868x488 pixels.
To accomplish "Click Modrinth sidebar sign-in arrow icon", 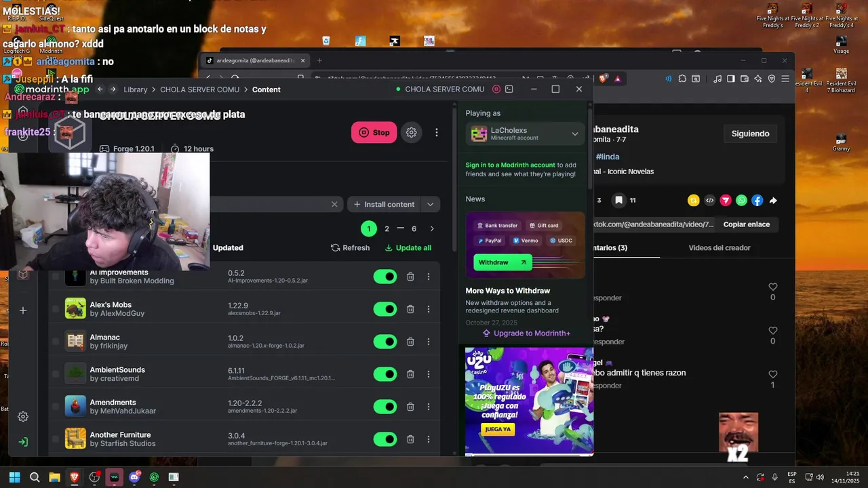I will [x=23, y=442].
